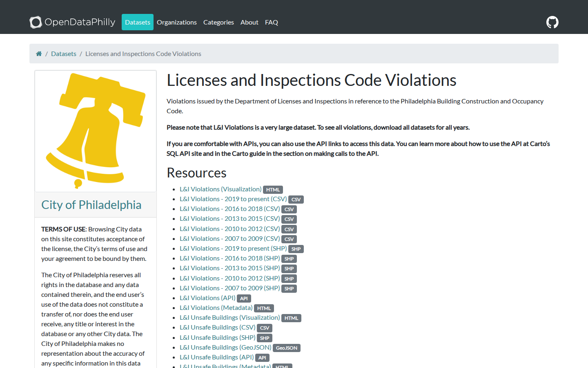
Task: Click the TERMS OF USE text
Action: (63, 229)
